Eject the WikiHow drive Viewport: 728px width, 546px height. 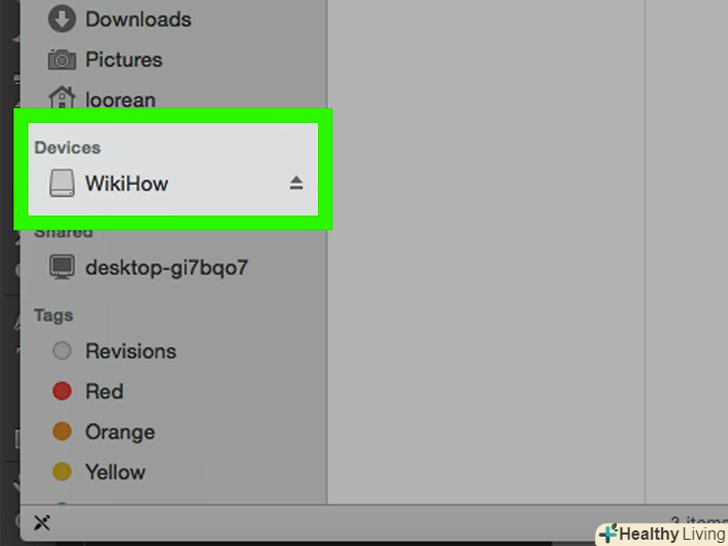point(296,183)
